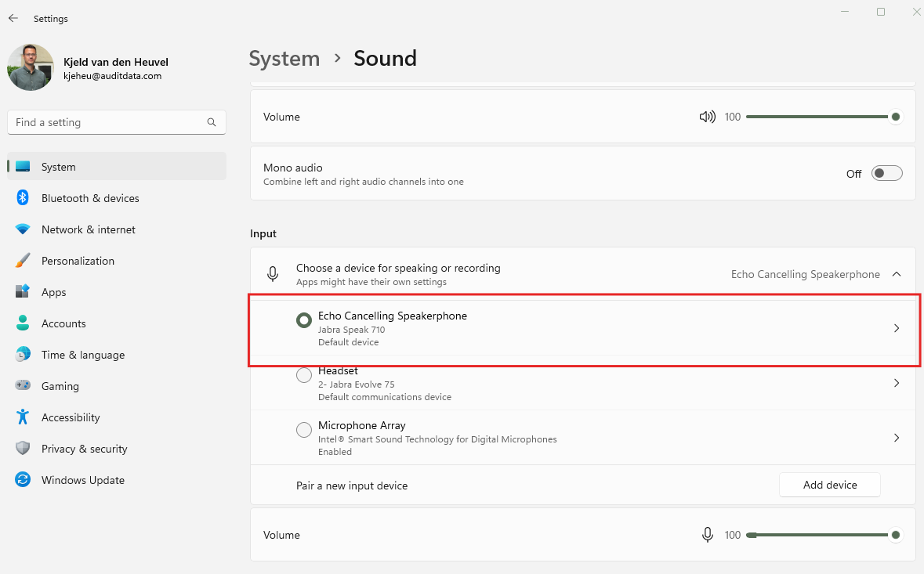Adjust the output Volume slider
Screen dimensions: 924x574
824,117
